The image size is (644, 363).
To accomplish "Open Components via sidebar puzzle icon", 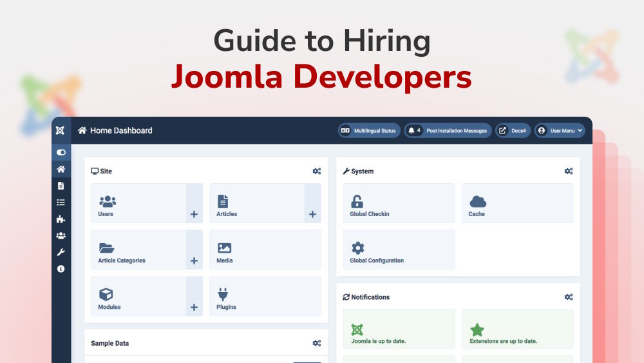I will pyautogui.click(x=61, y=219).
